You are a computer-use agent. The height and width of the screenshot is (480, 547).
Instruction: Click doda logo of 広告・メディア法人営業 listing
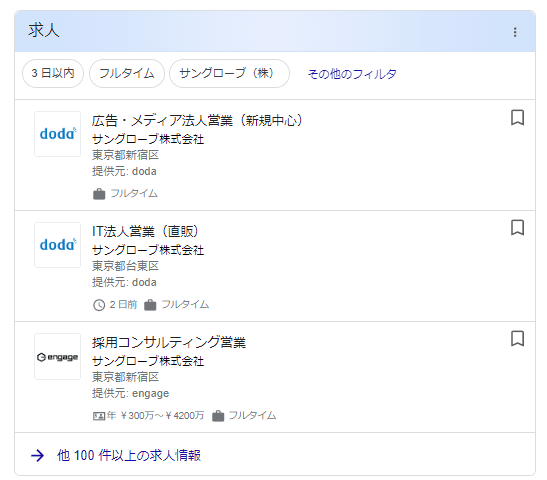[58, 134]
